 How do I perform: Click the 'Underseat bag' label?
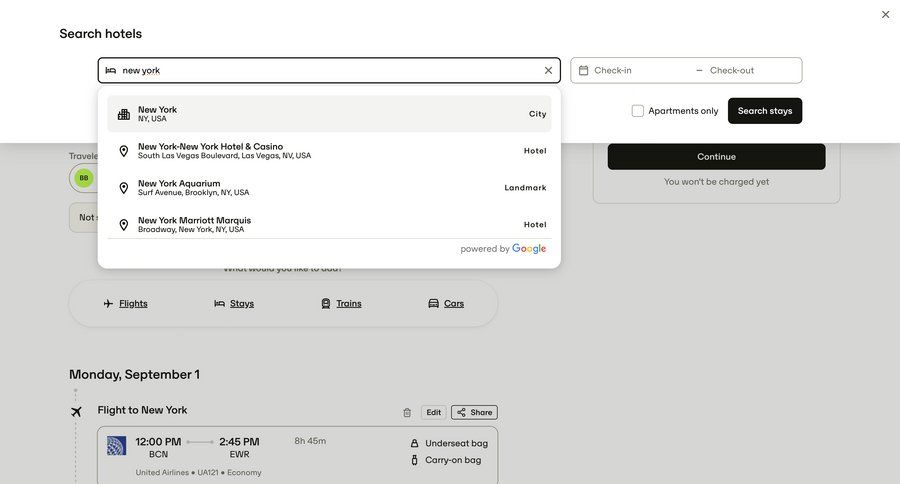pos(456,443)
